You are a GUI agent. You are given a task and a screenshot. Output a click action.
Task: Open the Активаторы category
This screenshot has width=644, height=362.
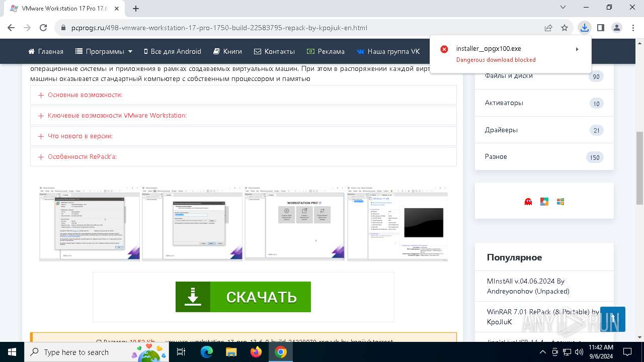(544, 103)
